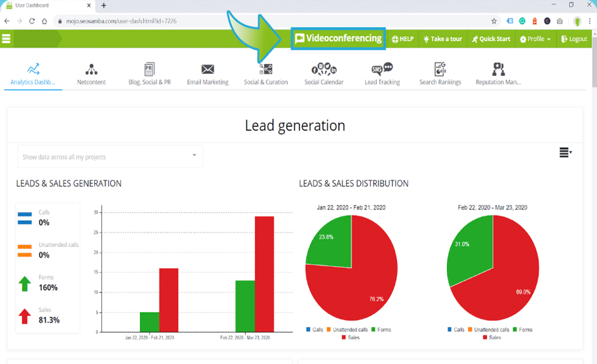This screenshot has width=597, height=364.
Task: Click the Logout button
Action: tap(574, 39)
